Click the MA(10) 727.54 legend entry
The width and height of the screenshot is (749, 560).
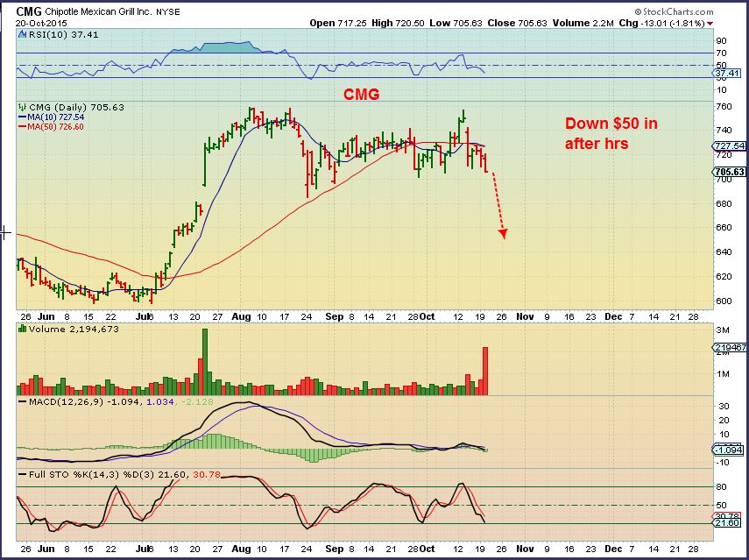52,117
